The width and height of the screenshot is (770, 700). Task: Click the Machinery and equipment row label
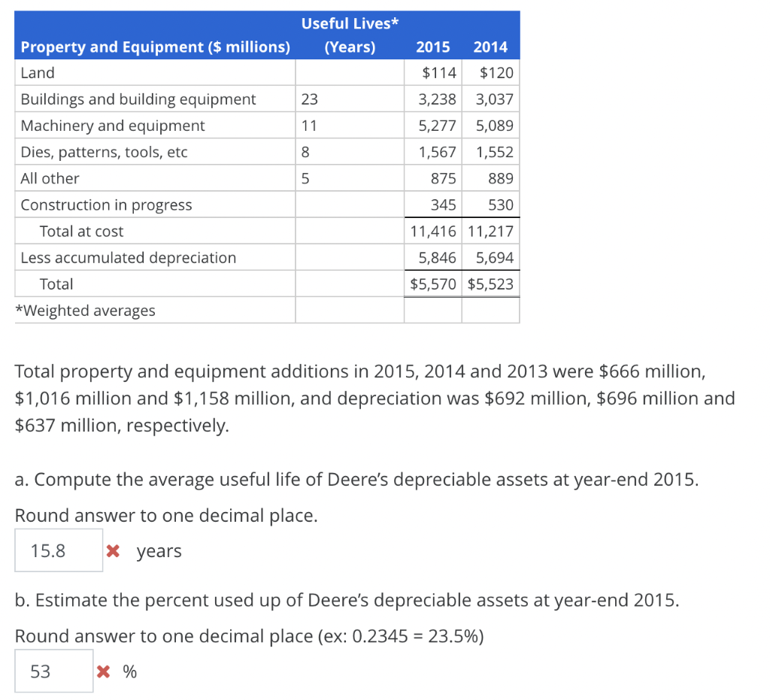point(112,126)
